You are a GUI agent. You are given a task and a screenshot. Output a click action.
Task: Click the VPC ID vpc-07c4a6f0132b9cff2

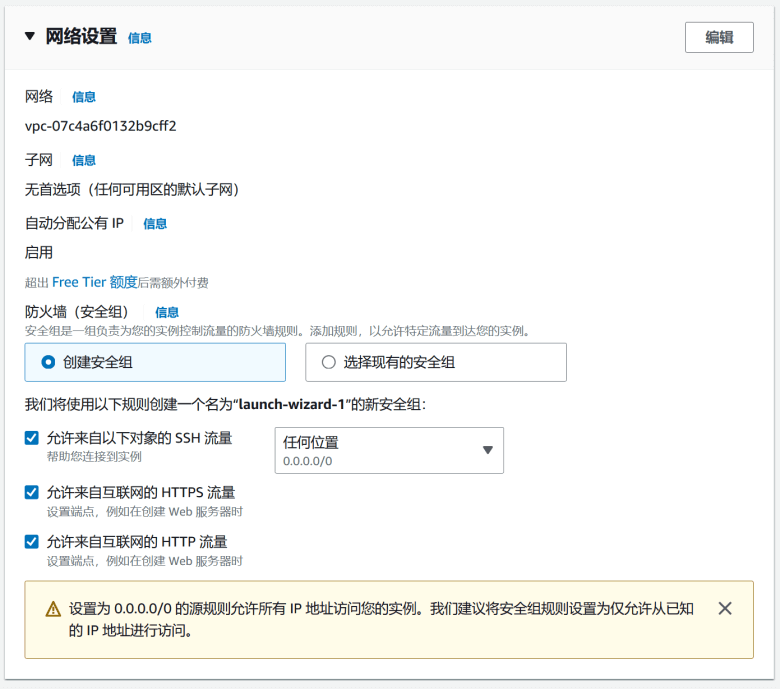click(100, 126)
